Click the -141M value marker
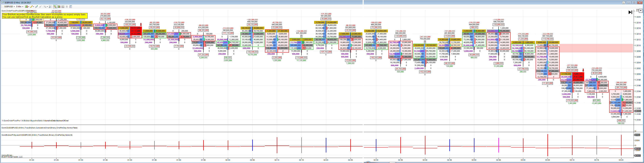Screen dimensions: 644x163 (638, 149)
